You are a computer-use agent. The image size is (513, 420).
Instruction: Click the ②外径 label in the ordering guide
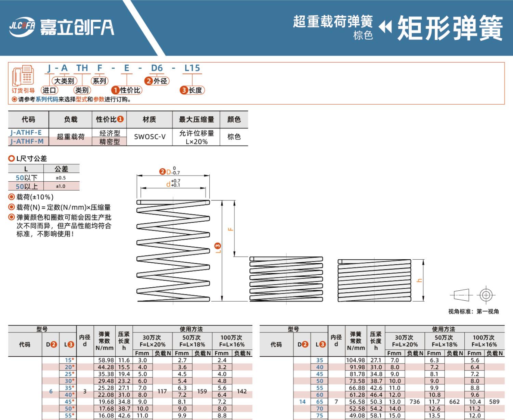[157, 81]
